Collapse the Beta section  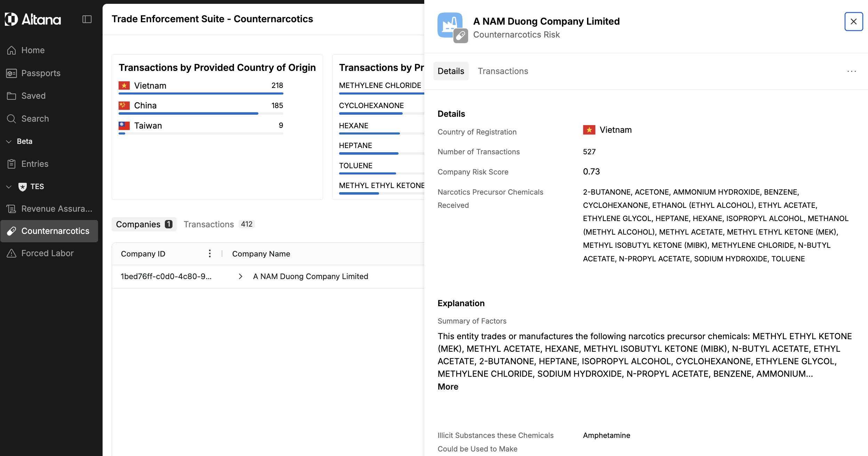click(x=9, y=141)
